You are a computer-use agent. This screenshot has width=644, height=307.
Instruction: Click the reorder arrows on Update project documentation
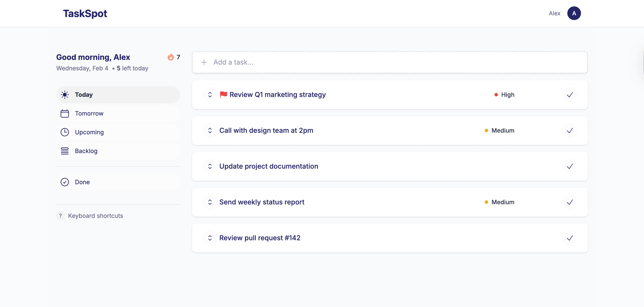point(210,166)
